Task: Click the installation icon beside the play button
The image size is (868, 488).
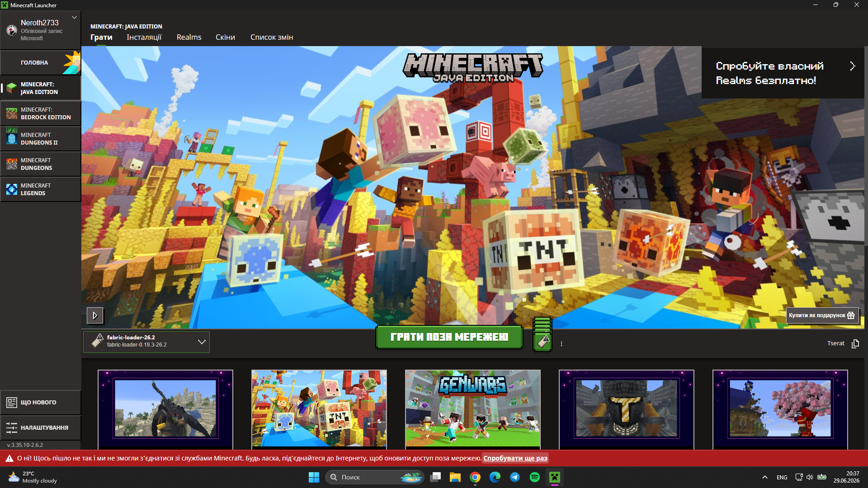Action: [x=542, y=341]
